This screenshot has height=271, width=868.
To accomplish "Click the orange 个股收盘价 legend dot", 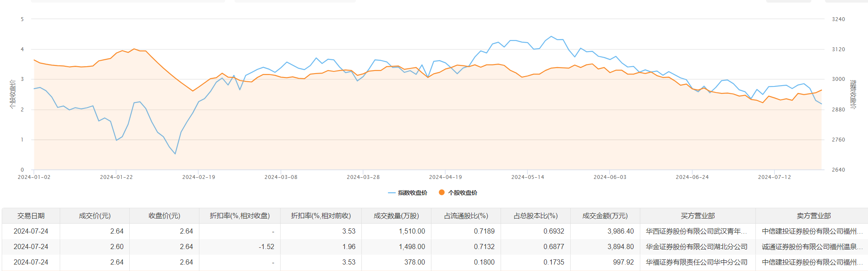I will (x=441, y=193).
